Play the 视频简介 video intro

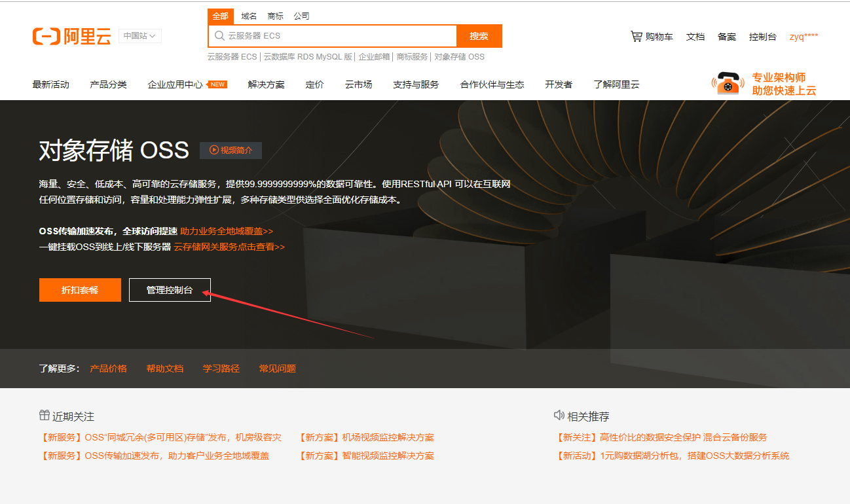[x=231, y=151]
